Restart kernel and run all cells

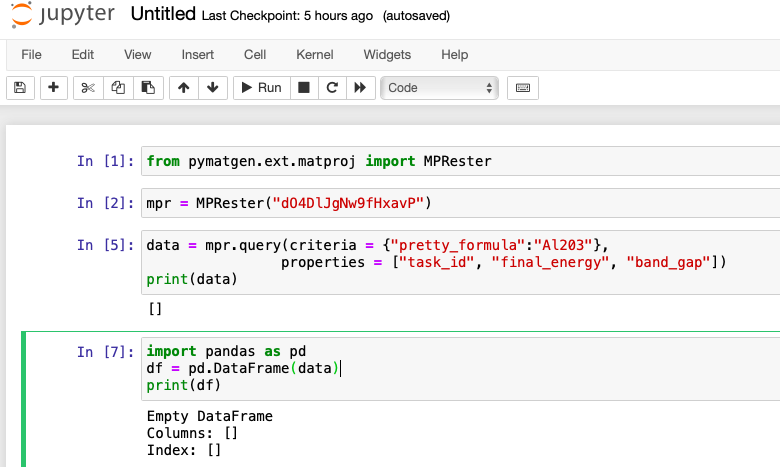(360, 88)
